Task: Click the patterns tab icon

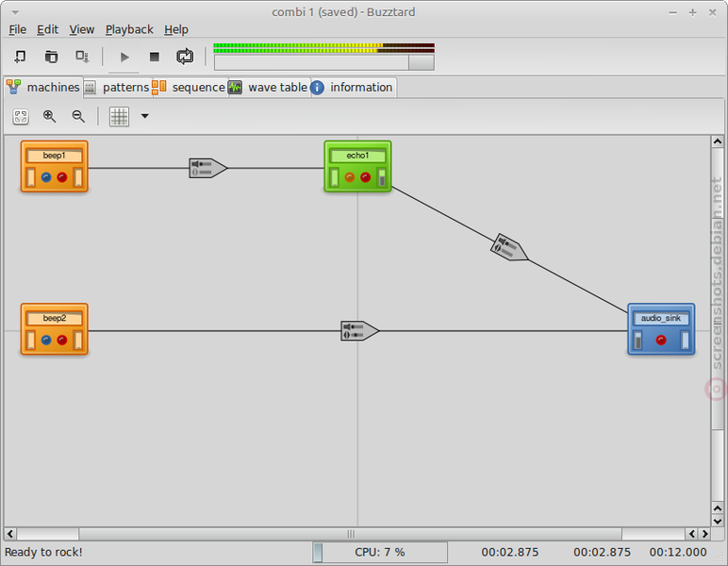Action: (91, 88)
